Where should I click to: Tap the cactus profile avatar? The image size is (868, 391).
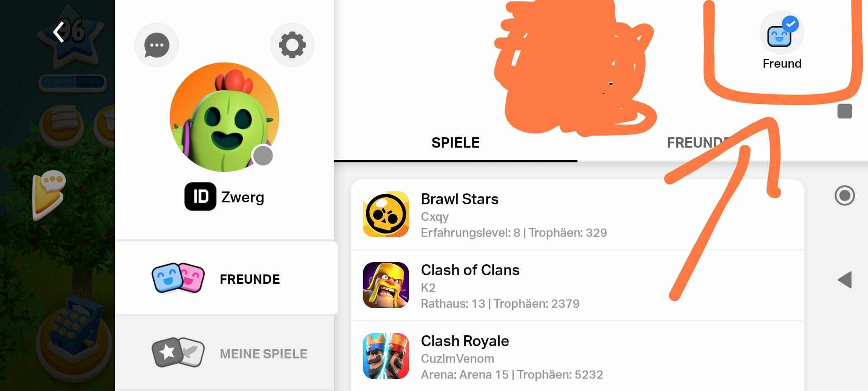coord(224,117)
